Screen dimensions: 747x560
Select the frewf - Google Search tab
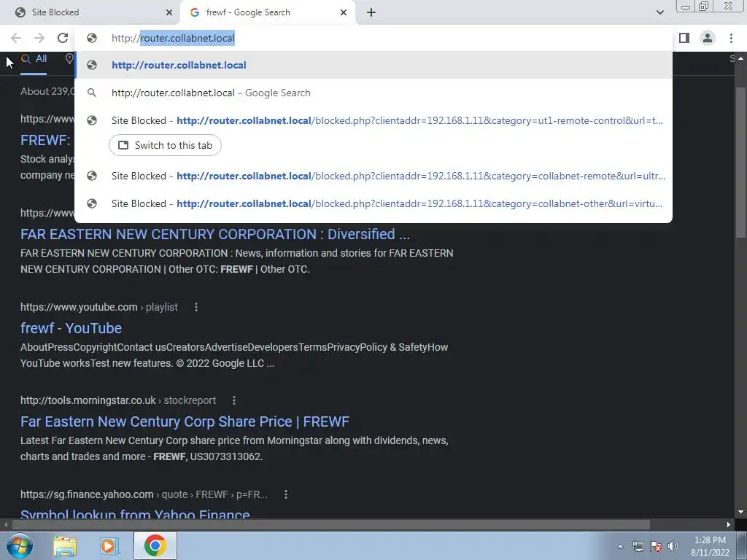click(268, 12)
